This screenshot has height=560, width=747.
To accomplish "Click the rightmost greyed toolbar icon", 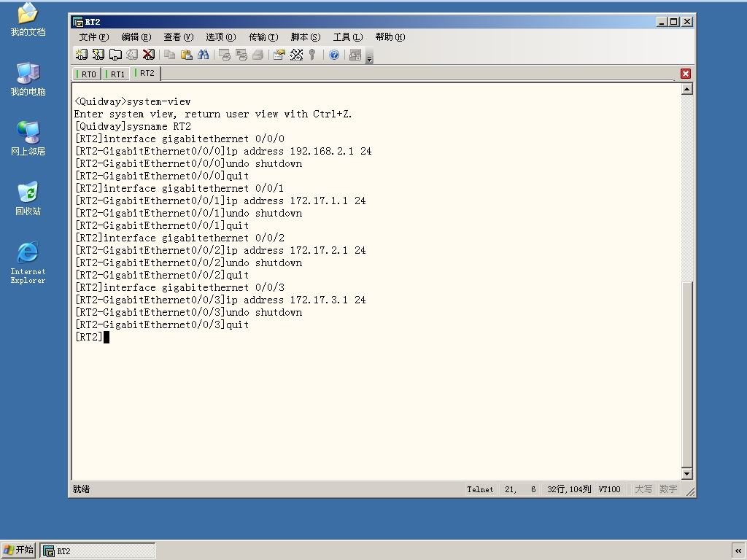I will [x=355, y=55].
